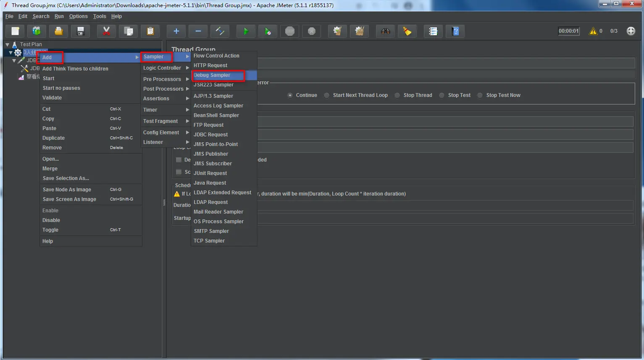The height and width of the screenshot is (360, 644).
Task: Save the test plan with floppy icon
Action: [x=81, y=31]
